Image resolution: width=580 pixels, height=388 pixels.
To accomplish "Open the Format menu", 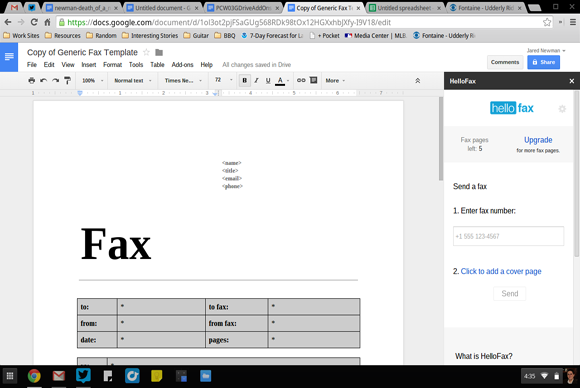I will 112,65.
